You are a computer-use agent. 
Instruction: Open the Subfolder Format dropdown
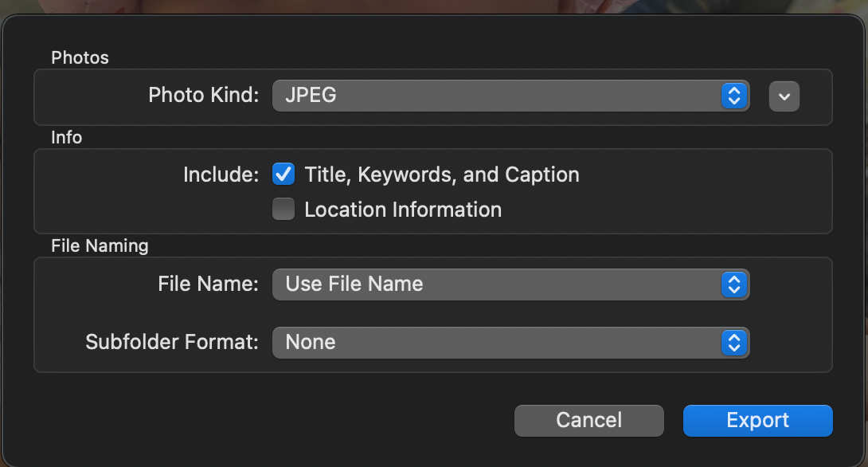point(511,343)
